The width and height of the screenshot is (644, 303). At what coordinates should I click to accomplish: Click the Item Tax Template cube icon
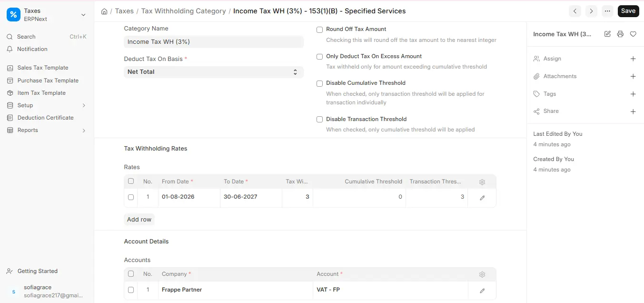[x=10, y=93]
